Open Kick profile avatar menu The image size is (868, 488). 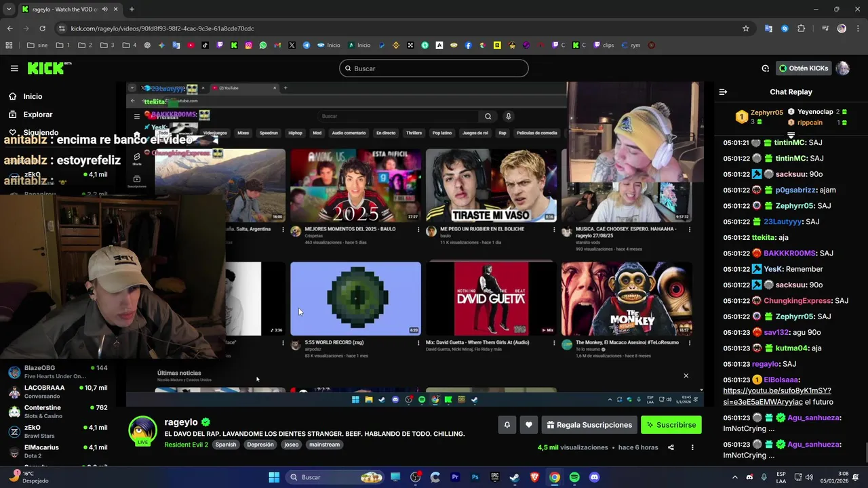click(842, 68)
